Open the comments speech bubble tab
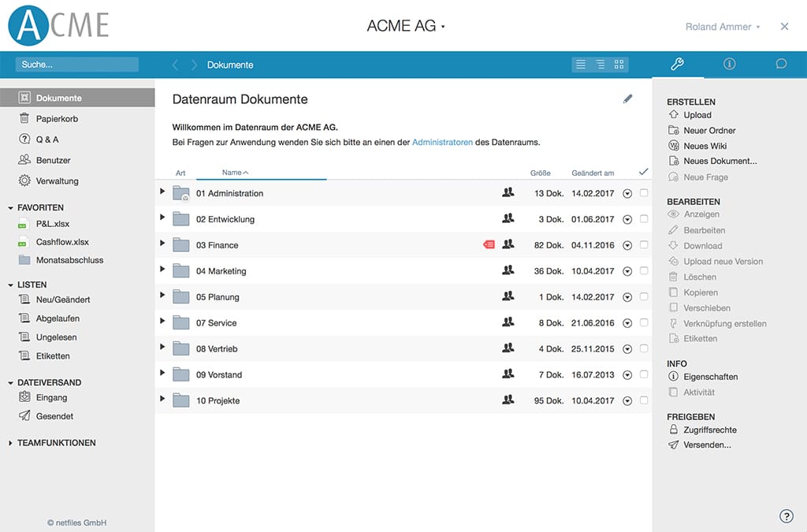This screenshot has width=807, height=532. [781, 65]
